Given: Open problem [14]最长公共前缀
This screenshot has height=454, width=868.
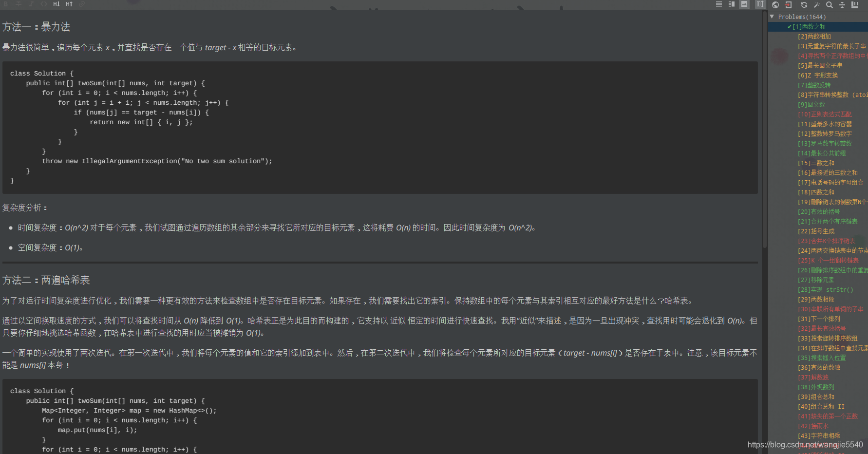Looking at the screenshot, I should 822,153.
